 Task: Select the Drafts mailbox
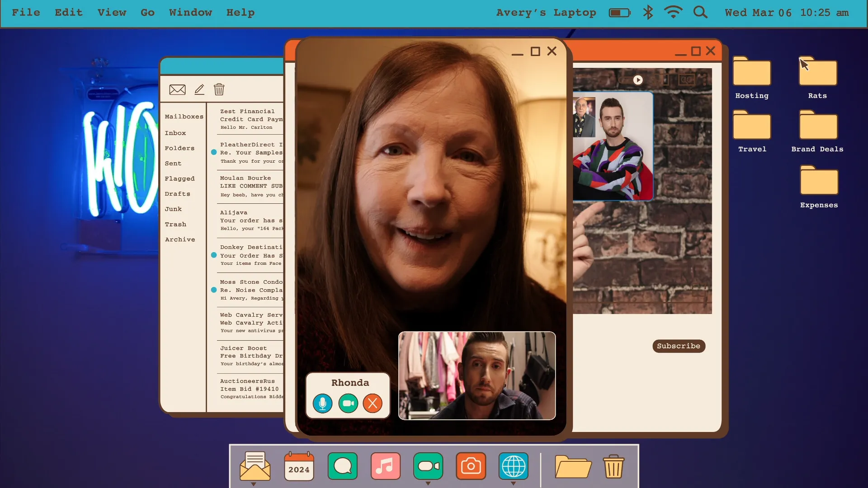[177, 194]
